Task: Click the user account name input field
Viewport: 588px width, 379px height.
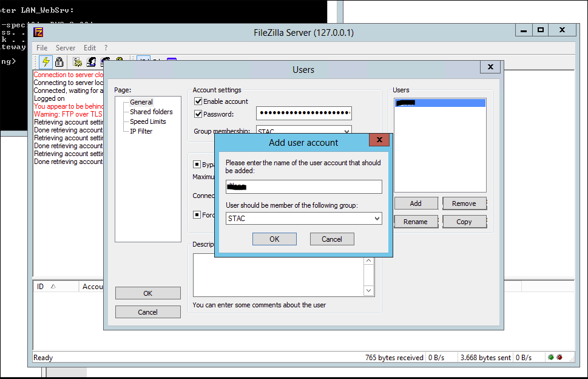Action: tap(304, 187)
